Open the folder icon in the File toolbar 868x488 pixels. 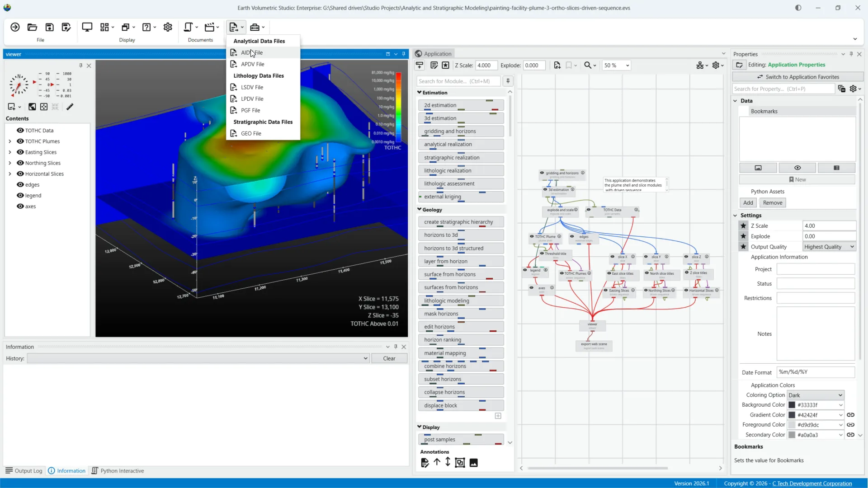pyautogui.click(x=32, y=27)
